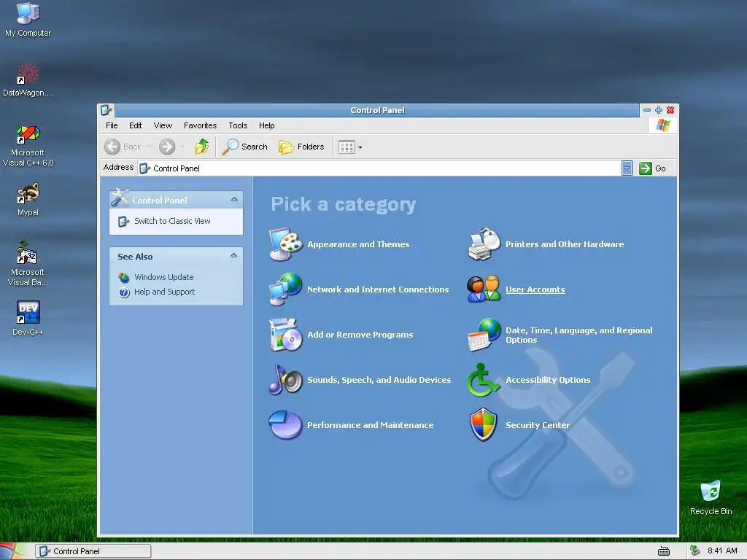Click the Windows Update sidebar icon
Viewport: 747px width, 560px height.
tap(124, 277)
